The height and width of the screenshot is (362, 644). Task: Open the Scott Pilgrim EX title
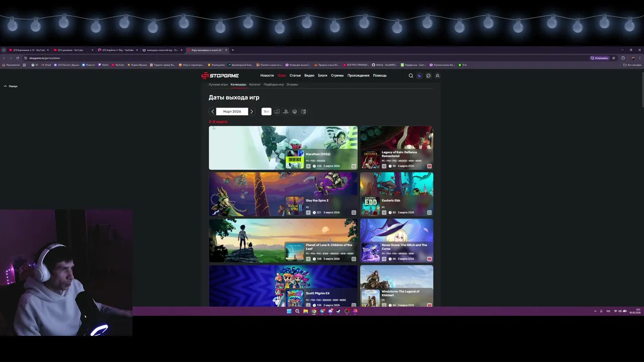(318, 293)
